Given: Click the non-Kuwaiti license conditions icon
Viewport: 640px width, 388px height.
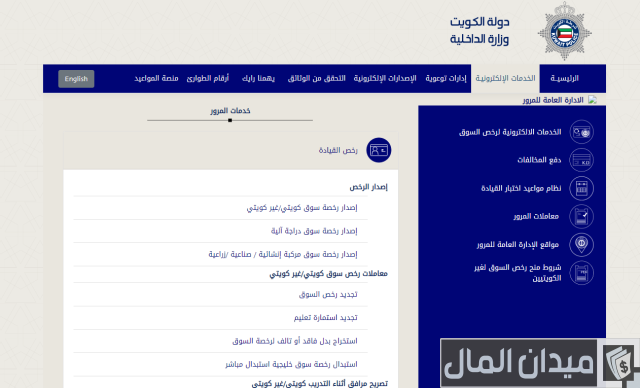Looking at the screenshot, I should pos(582,273).
